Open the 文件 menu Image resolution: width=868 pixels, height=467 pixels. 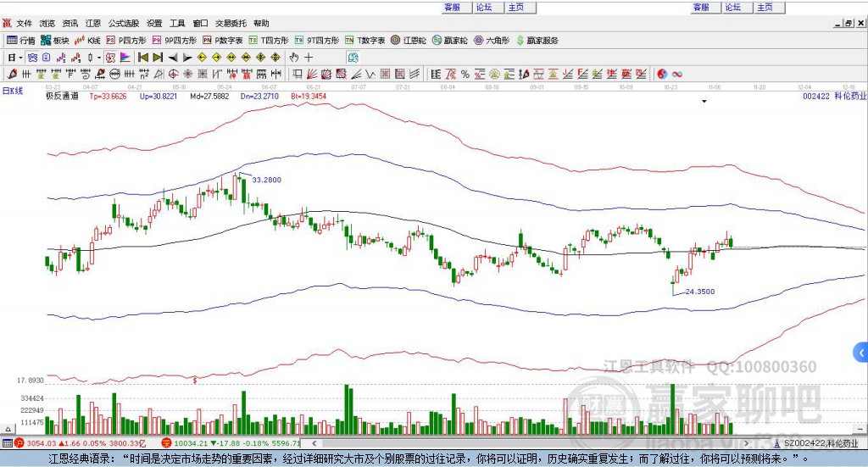coord(25,23)
